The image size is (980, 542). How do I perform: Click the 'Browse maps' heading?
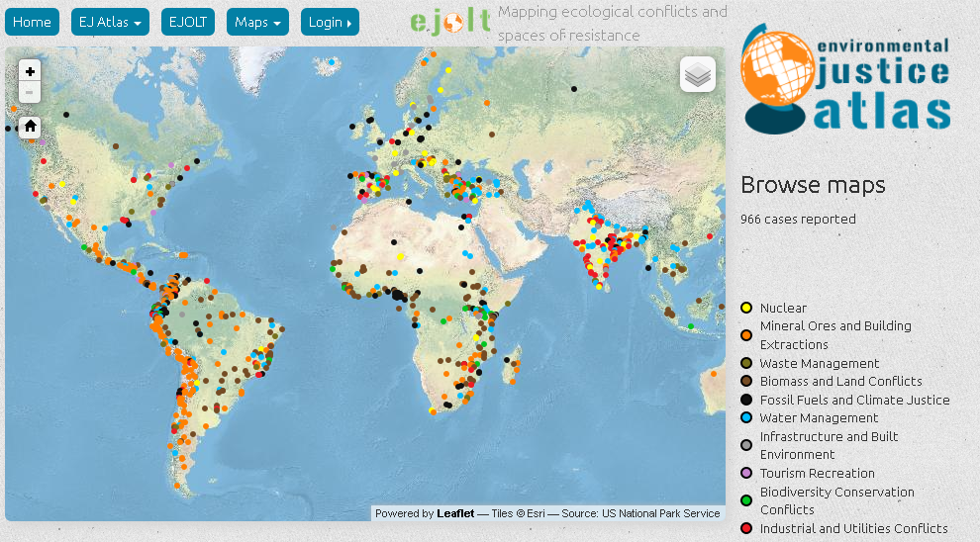click(x=813, y=185)
